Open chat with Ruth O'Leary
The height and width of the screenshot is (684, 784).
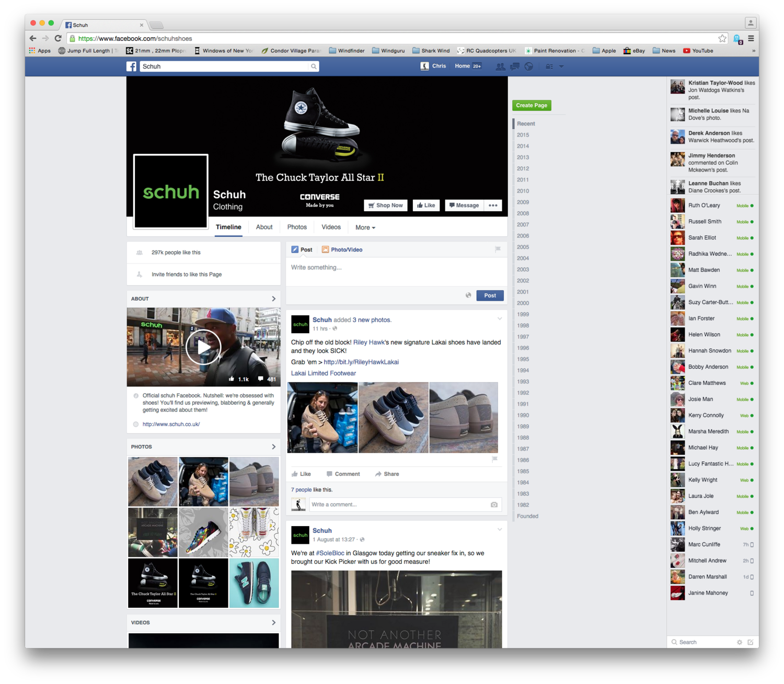pyautogui.click(x=712, y=206)
